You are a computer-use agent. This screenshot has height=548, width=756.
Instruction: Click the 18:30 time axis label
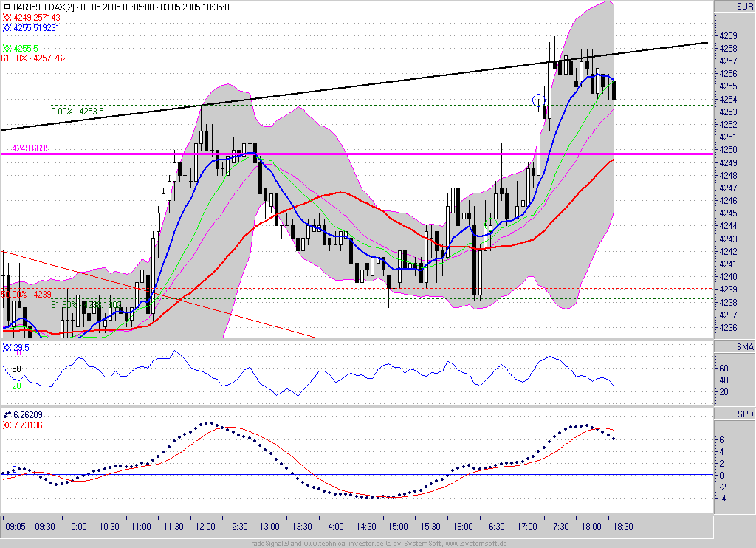pyautogui.click(x=623, y=527)
